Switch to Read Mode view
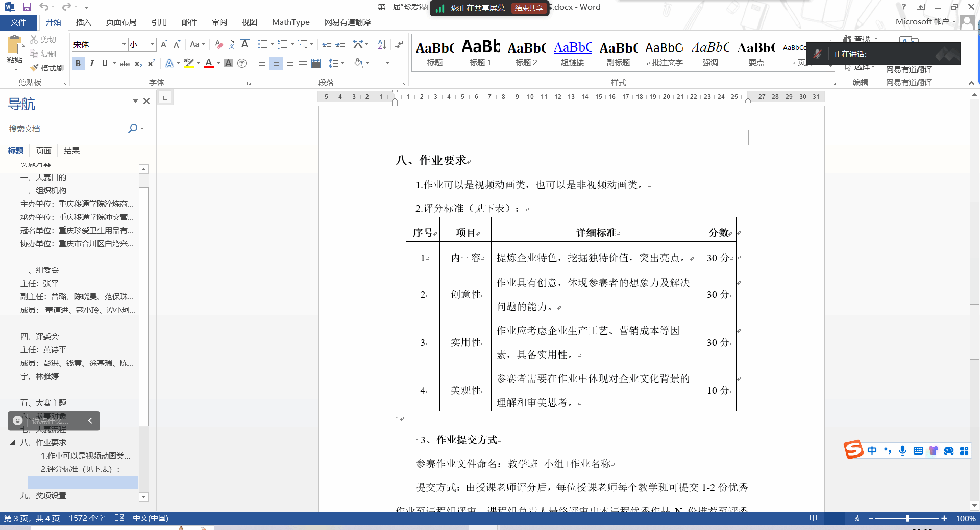Image resolution: width=980 pixels, height=530 pixels. click(x=813, y=518)
